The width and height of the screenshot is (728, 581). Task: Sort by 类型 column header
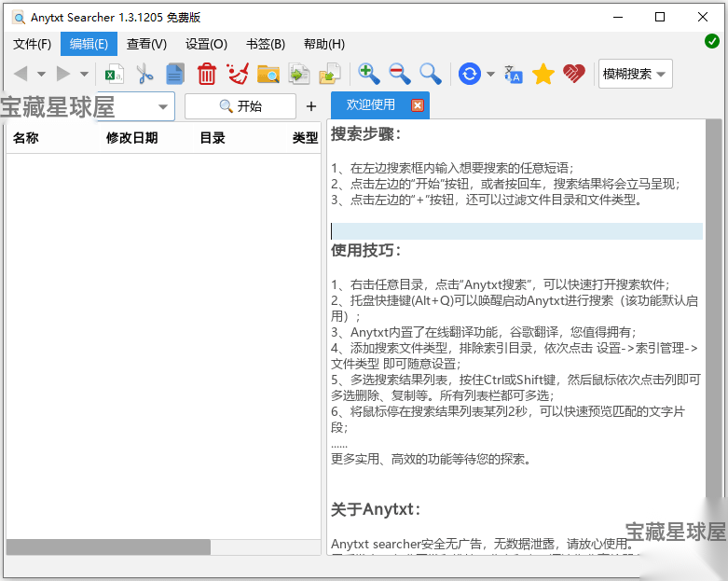pos(305,138)
